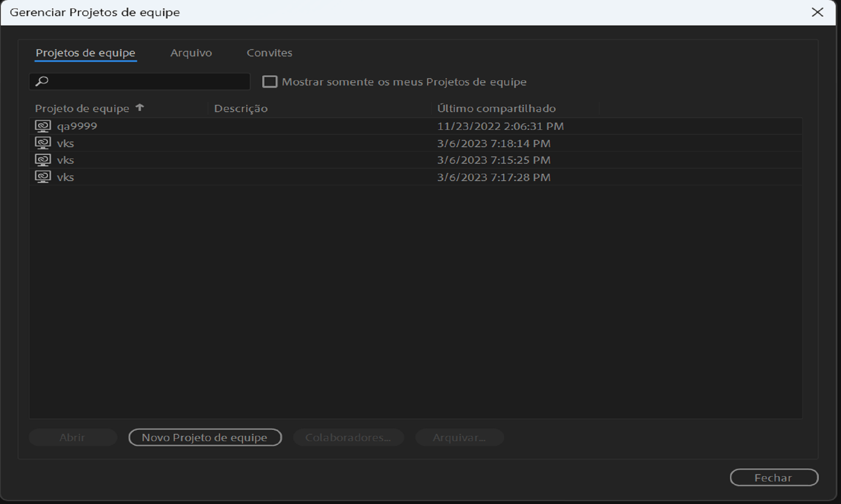
Task: Click the icon of the vks project shared 7:15:25 PM
Action: point(43,160)
